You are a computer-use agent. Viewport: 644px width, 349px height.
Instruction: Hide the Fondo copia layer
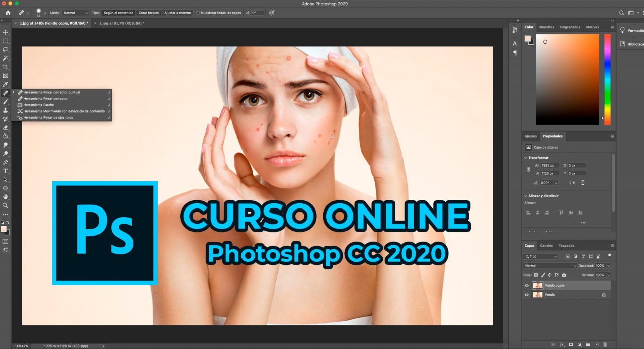pyautogui.click(x=527, y=285)
